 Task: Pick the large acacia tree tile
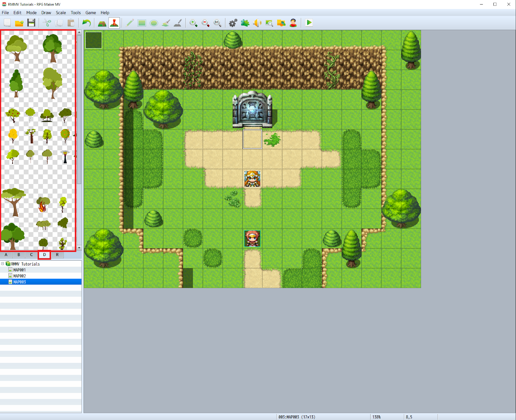[13, 202]
